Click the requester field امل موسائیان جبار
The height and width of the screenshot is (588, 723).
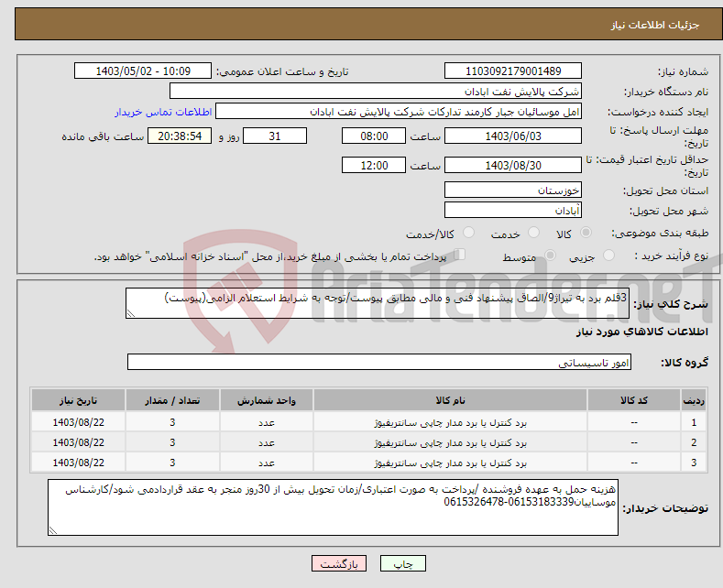pos(399,112)
